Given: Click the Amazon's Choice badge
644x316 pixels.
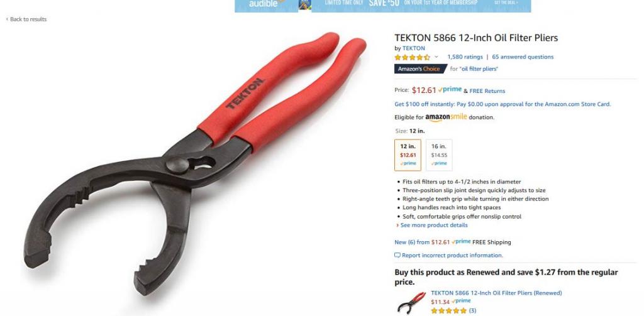Looking at the screenshot, I should [419, 69].
